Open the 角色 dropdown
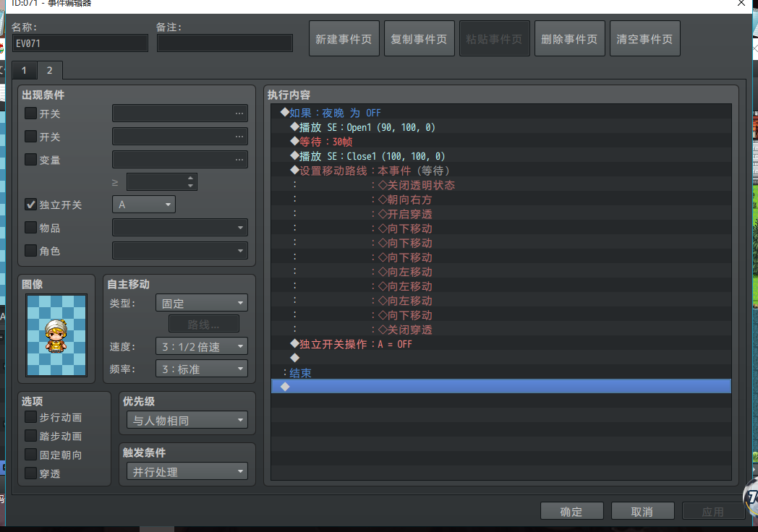The image size is (758, 532). [180, 250]
